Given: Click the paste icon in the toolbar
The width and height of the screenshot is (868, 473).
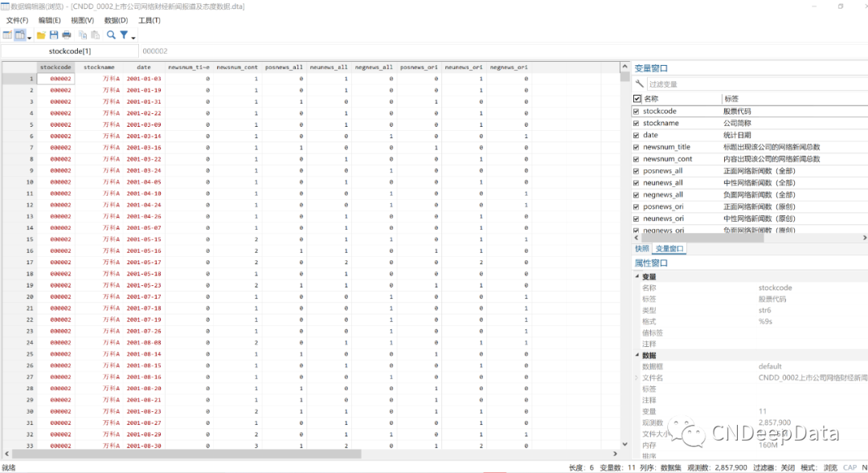Looking at the screenshot, I should click(x=95, y=35).
